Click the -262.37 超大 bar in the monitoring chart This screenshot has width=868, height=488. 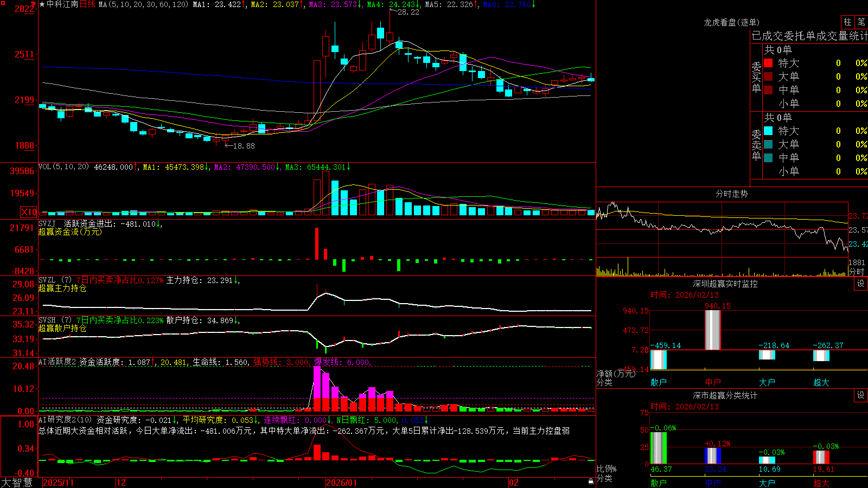tap(821, 355)
